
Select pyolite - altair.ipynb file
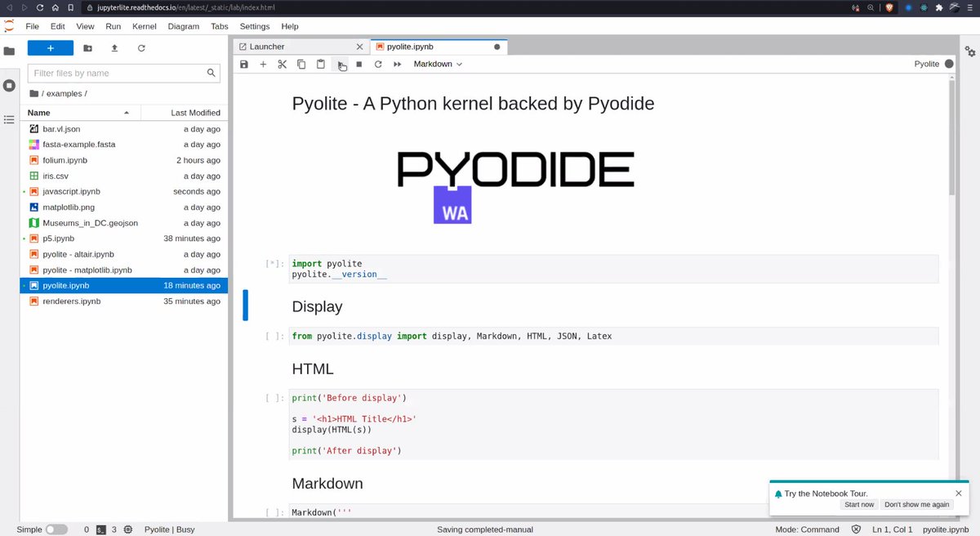coord(124,254)
